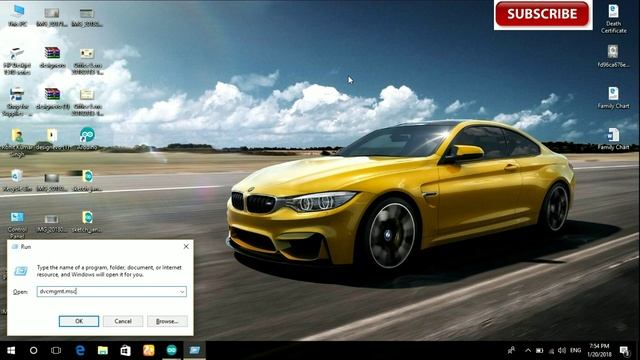Click Cancel in the Run dialog
Screen dimensions: 640x360
123,321
